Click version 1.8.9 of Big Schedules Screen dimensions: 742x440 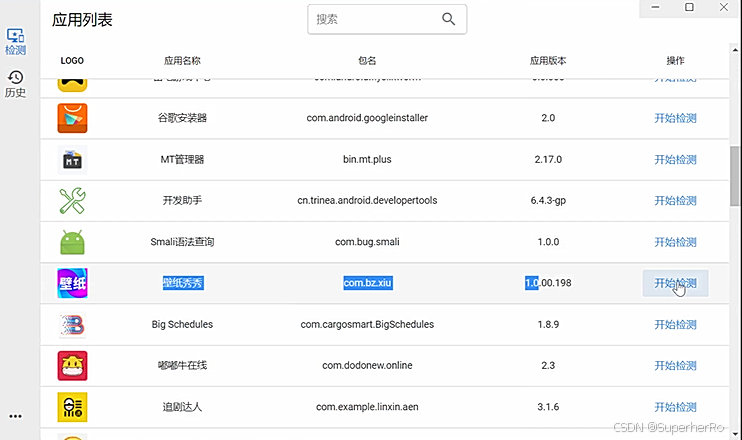(x=548, y=325)
